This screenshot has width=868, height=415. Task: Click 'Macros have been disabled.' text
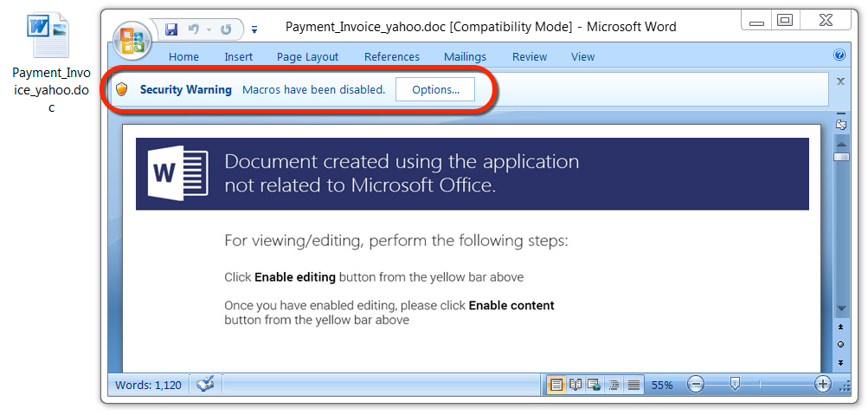coord(314,90)
